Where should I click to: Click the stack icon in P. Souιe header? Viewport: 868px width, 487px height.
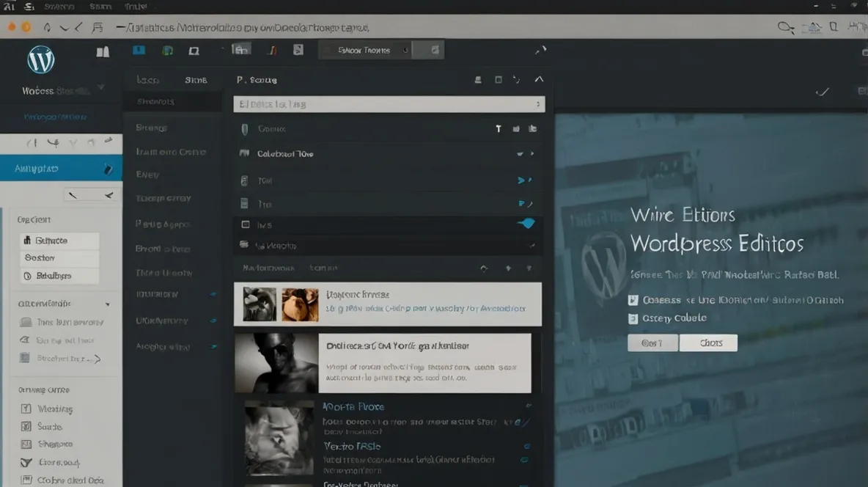click(x=478, y=80)
